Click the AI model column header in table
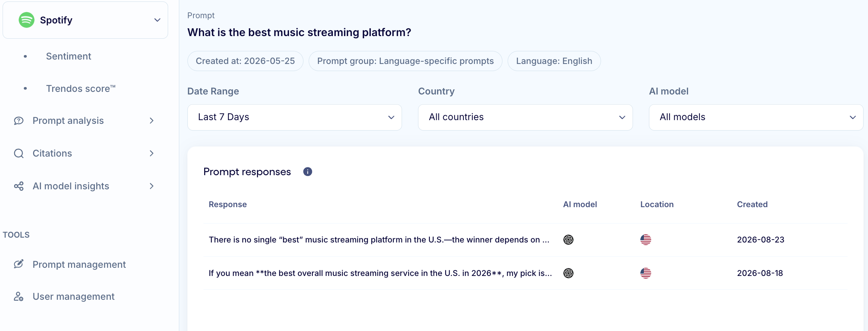The width and height of the screenshot is (868, 331). click(580, 204)
